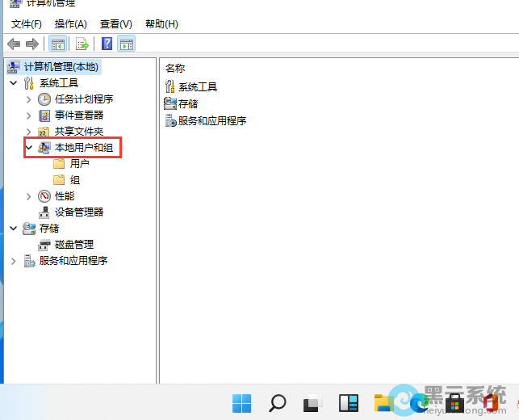Open Help using the blue question mark icon
Screen dimensions: 519x420
point(107,44)
